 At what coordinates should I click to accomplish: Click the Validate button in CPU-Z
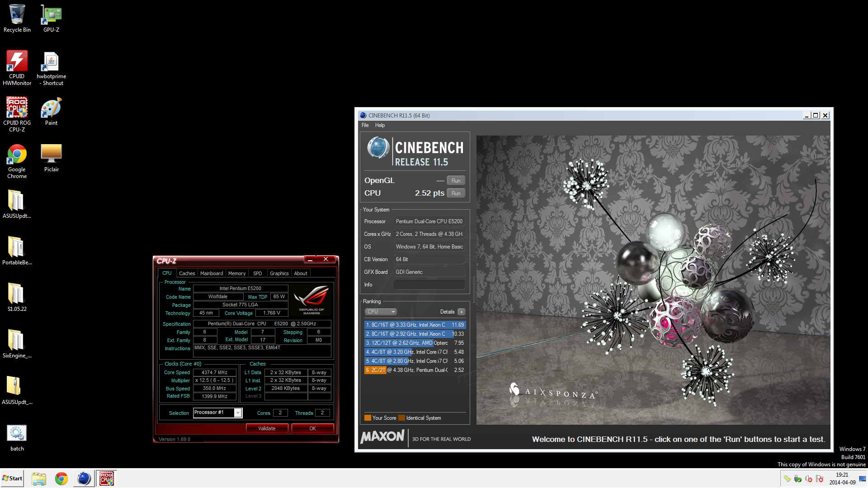tap(267, 428)
